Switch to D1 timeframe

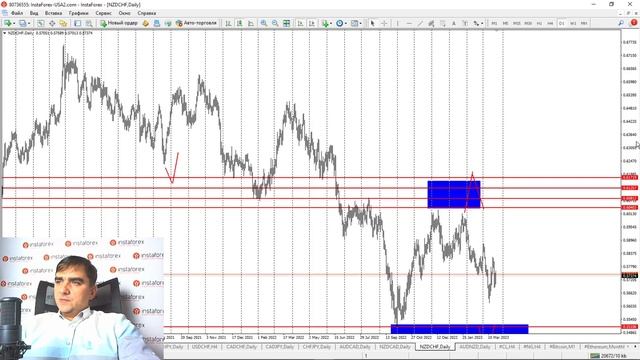pyautogui.click(x=562, y=23)
